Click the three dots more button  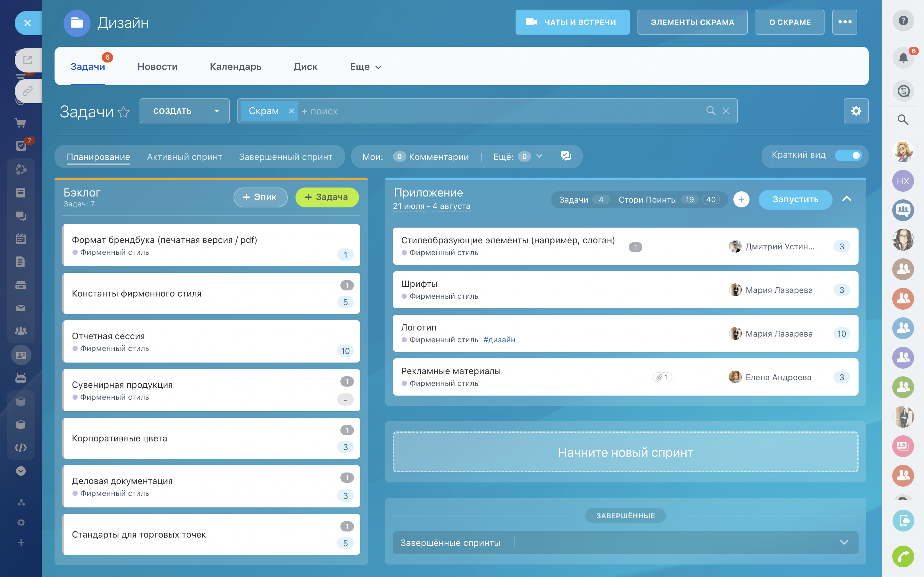(844, 22)
